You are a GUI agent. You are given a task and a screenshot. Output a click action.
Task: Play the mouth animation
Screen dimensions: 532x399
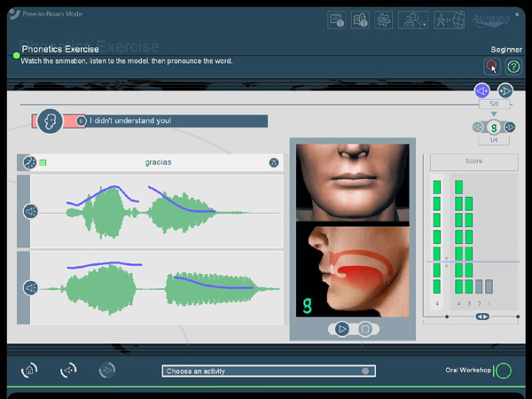click(x=341, y=329)
